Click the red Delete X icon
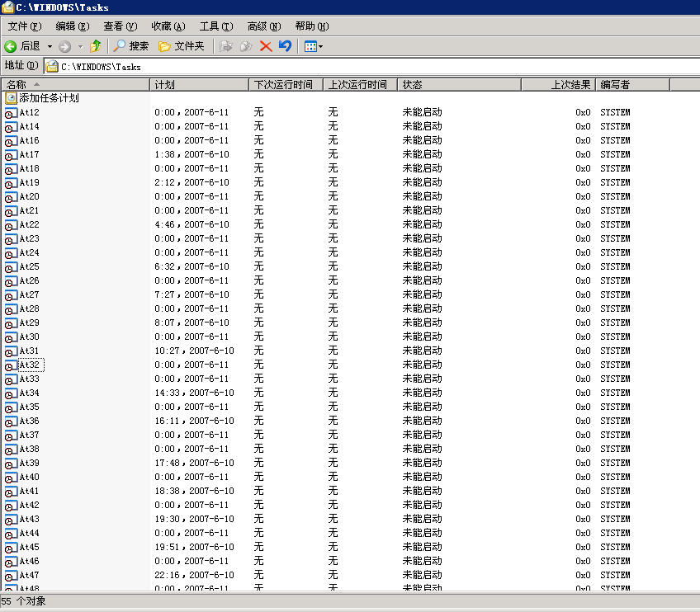The image size is (700, 612). click(x=266, y=46)
